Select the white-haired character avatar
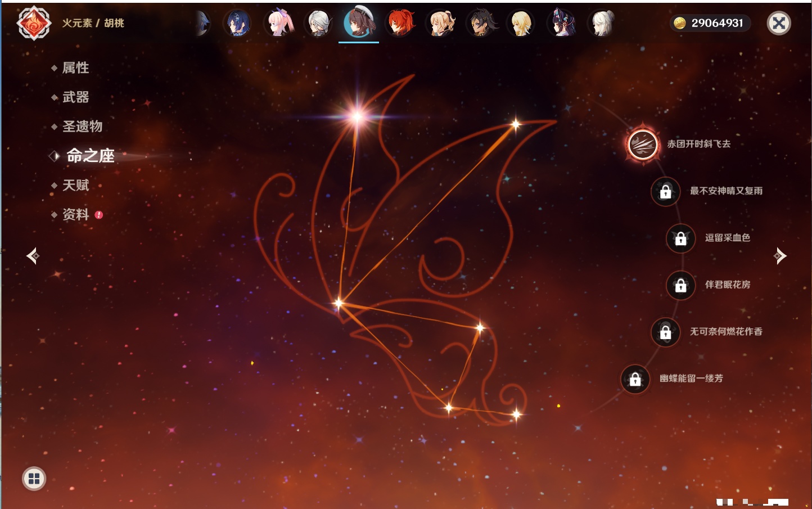812x509 pixels. 602,23
